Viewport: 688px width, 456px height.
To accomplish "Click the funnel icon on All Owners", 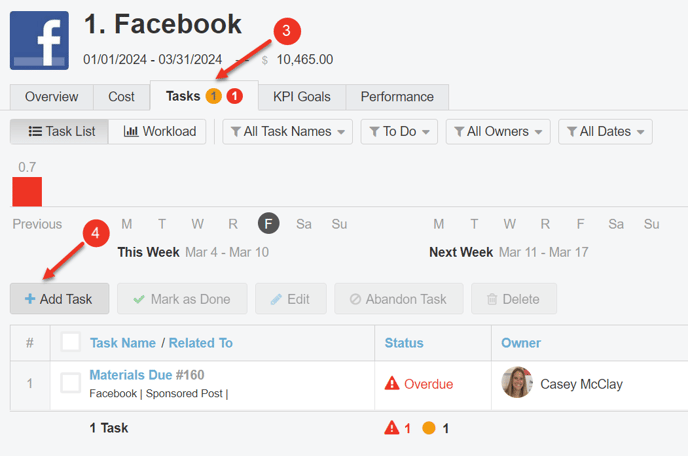I will 459,132.
